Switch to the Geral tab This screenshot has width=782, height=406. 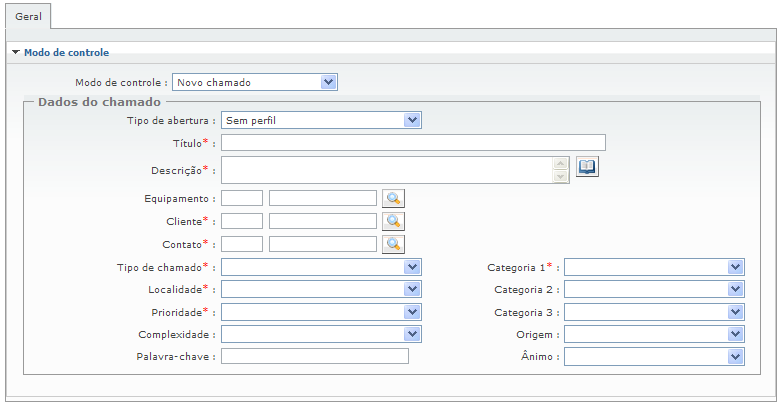click(28, 16)
